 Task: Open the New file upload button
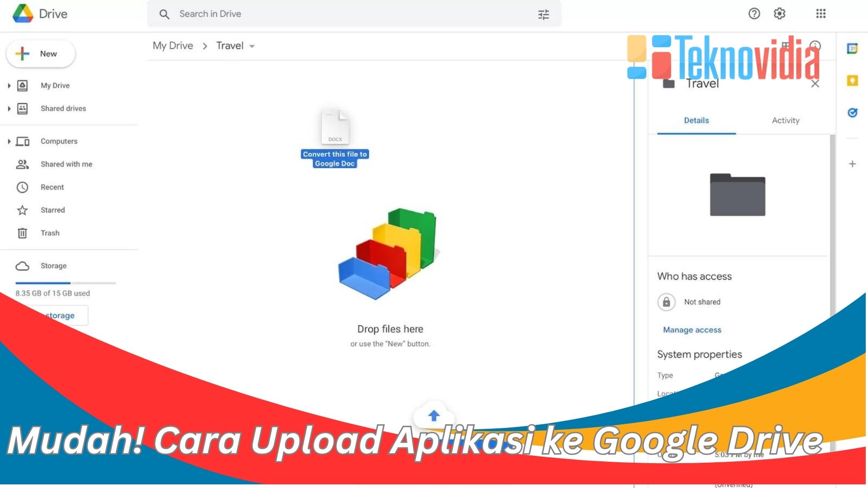click(x=40, y=53)
